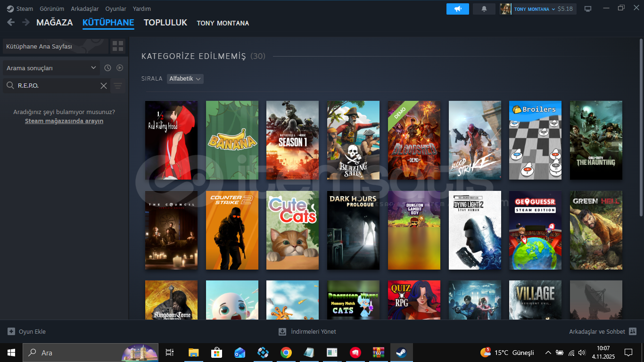Click the Oyun Ekle button
The image size is (644, 362).
(27, 332)
